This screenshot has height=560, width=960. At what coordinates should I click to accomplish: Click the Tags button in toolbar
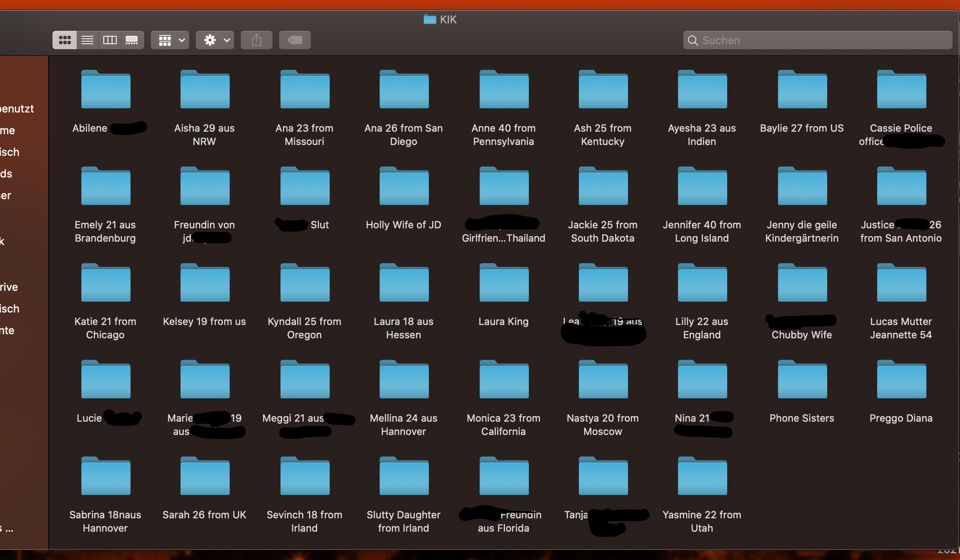pos(295,40)
